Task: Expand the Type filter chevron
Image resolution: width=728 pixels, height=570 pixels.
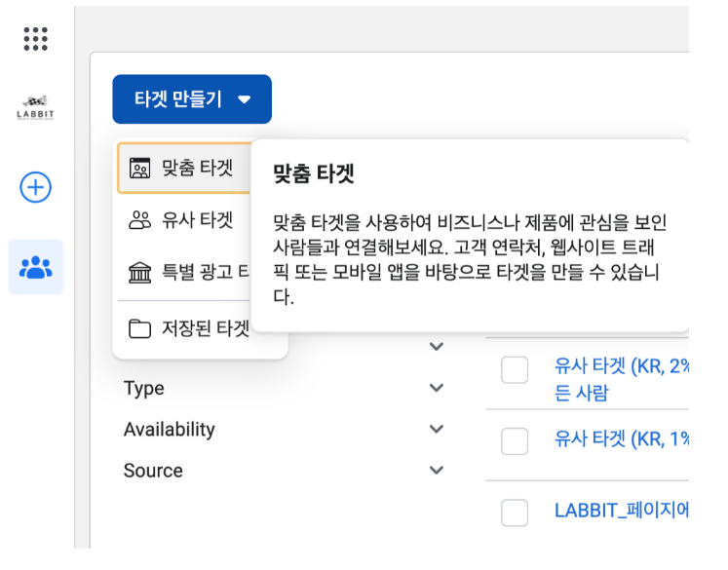Action: [x=436, y=388]
